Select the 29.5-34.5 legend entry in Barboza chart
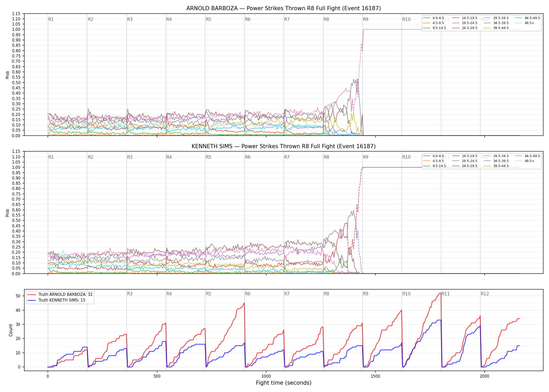Screen dimensions: 549x392 [x=496, y=18]
